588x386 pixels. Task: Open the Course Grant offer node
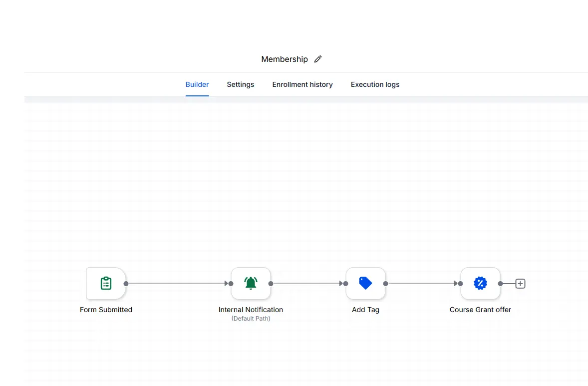click(480, 284)
